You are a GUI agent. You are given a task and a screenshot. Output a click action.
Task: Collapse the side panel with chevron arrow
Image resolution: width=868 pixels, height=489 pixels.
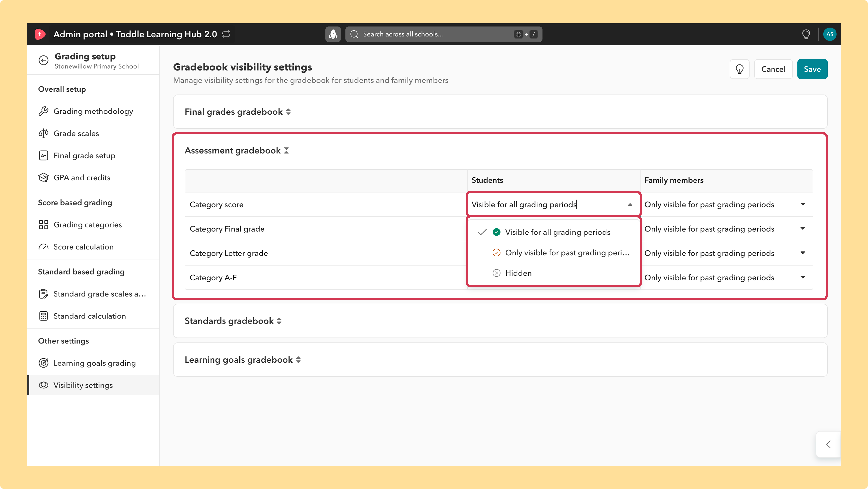tap(828, 444)
